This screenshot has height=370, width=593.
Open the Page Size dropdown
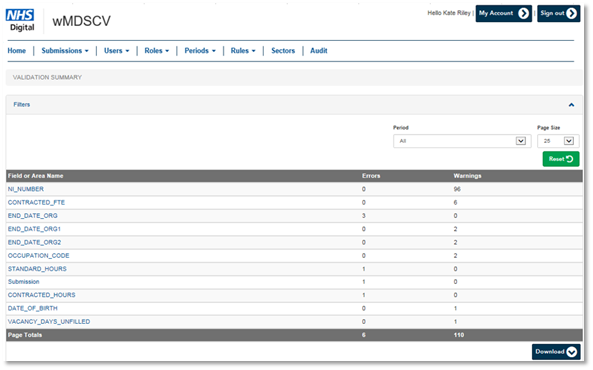tap(558, 141)
